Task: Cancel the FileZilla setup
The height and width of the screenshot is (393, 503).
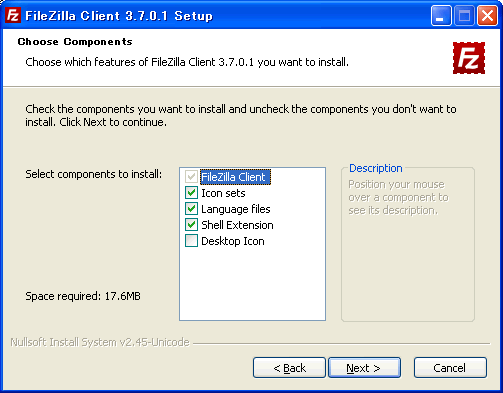Action: 450,368
